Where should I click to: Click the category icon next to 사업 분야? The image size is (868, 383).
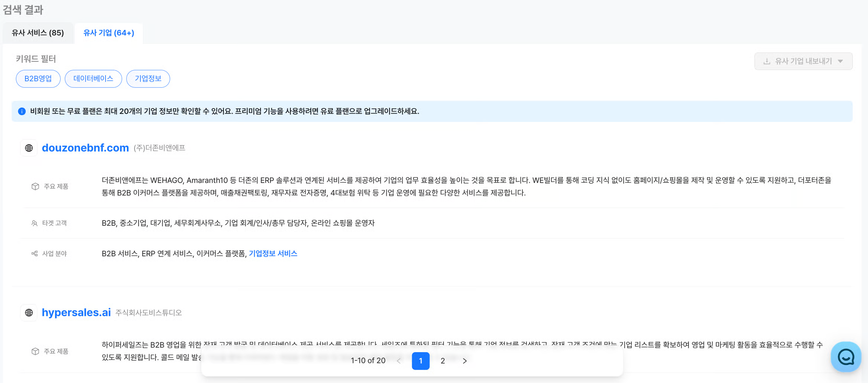pyautogui.click(x=35, y=253)
